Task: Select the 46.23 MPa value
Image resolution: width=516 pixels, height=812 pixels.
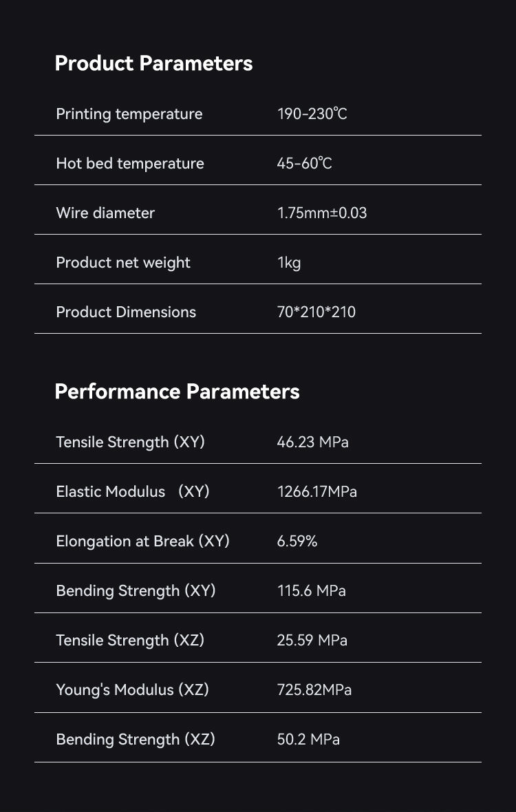Action: click(312, 442)
